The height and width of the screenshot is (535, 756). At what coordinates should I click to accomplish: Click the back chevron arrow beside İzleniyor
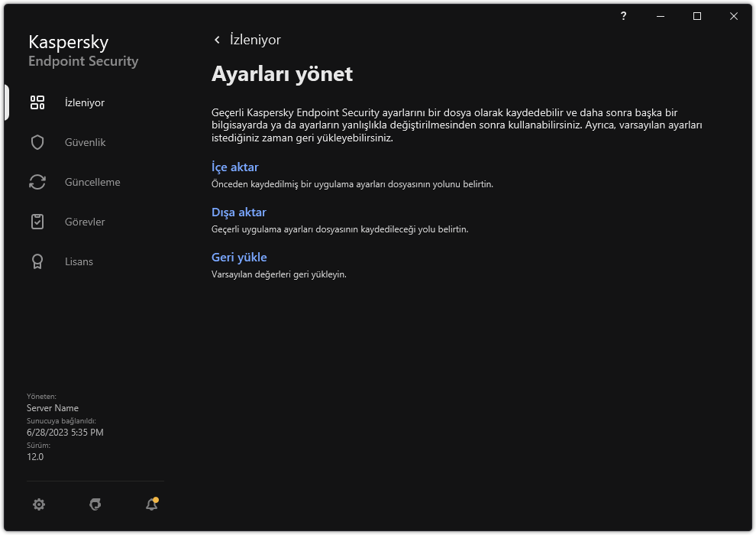217,40
